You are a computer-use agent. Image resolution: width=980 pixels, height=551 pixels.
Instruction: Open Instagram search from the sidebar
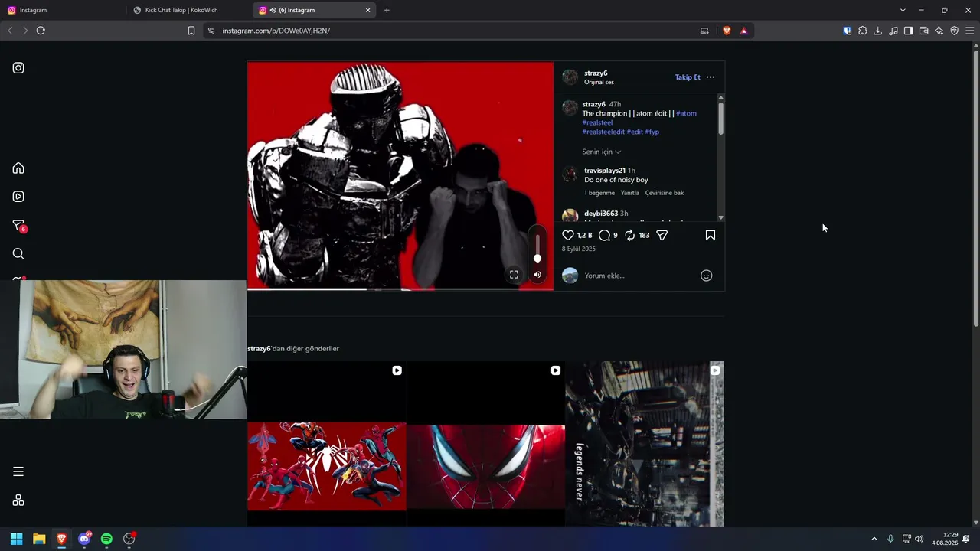point(18,254)
